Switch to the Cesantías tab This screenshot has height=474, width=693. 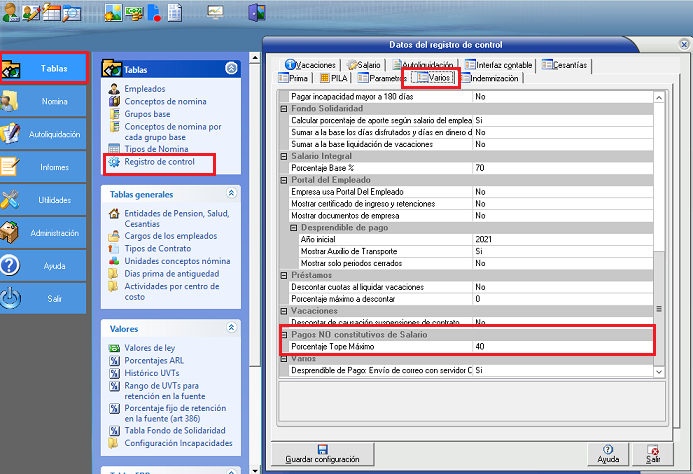(x=565, y=64)
